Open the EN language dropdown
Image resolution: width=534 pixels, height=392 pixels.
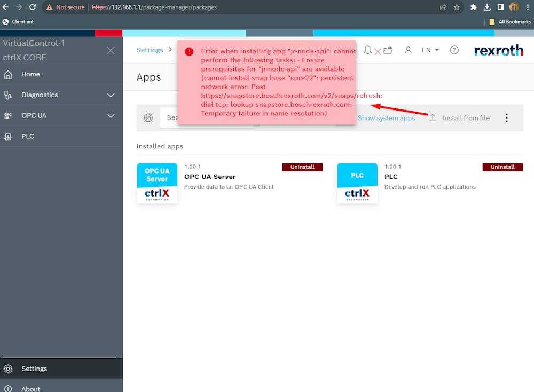pos(430,50)
